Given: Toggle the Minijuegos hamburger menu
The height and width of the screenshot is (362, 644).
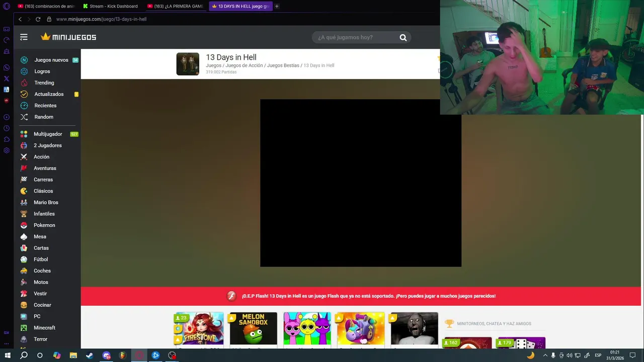Looking at the screenshot, I should click(x=24, y=37).
